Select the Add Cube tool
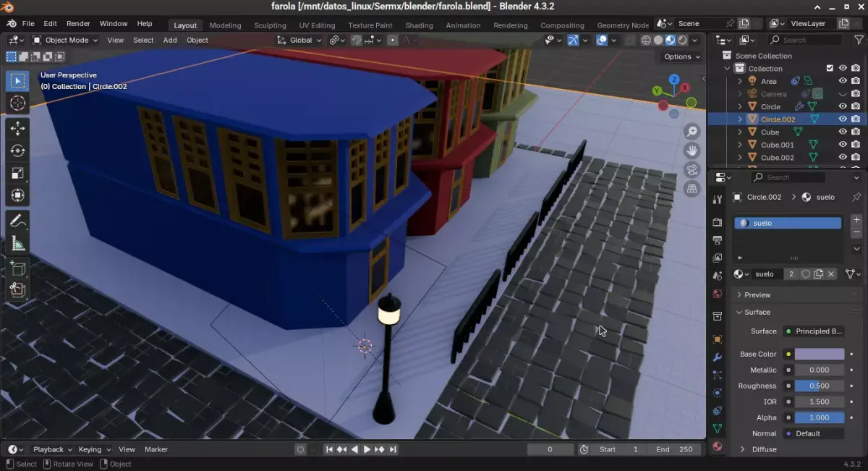The width and height of the screenshot is (868, 471). tap(18, 268)
